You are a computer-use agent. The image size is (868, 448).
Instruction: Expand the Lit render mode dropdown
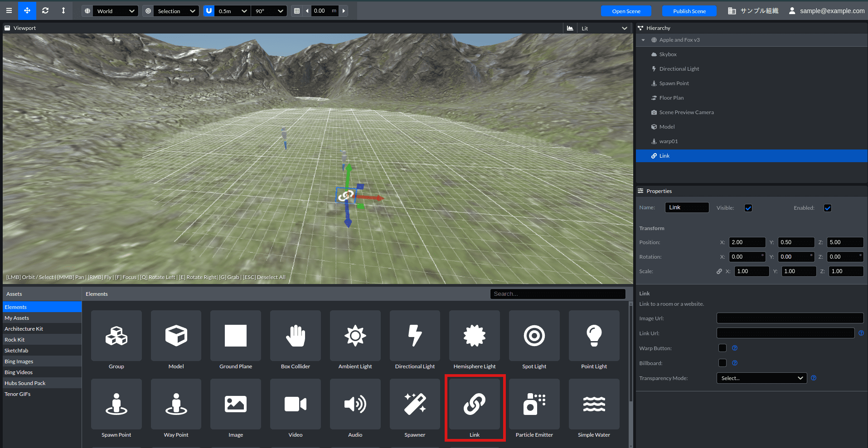pos(604,28)
